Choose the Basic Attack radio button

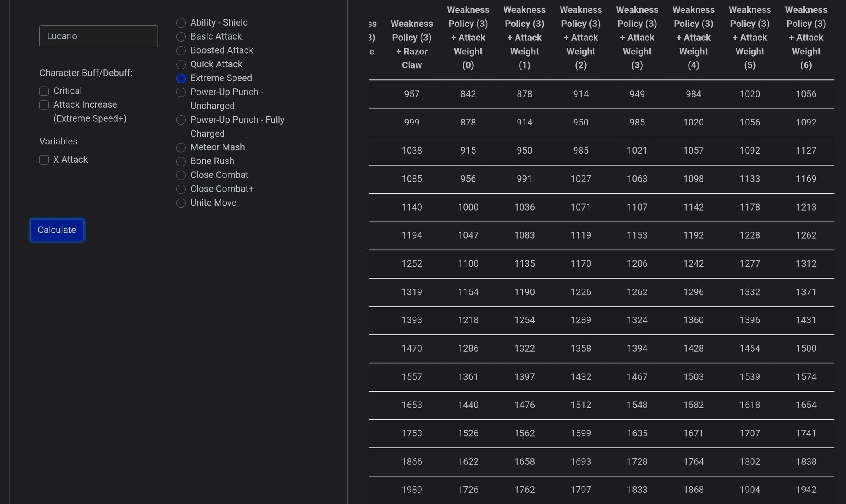(181, 37)
